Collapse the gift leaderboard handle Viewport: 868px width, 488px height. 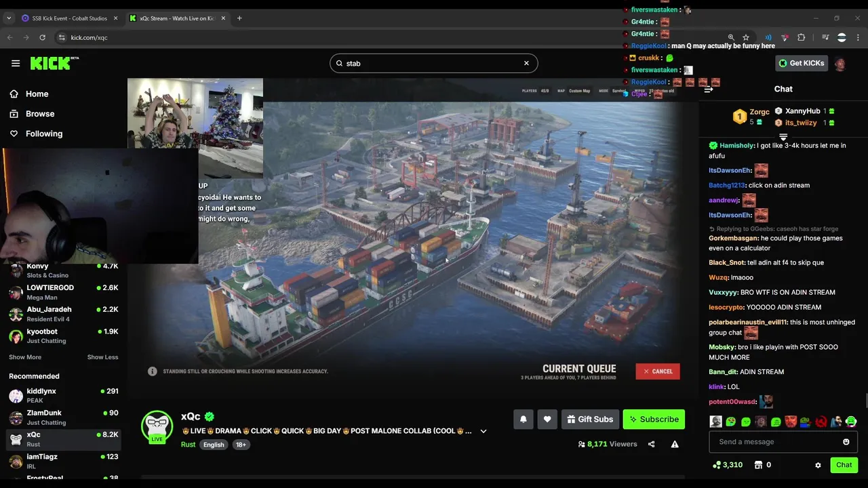tap(783, 137)
